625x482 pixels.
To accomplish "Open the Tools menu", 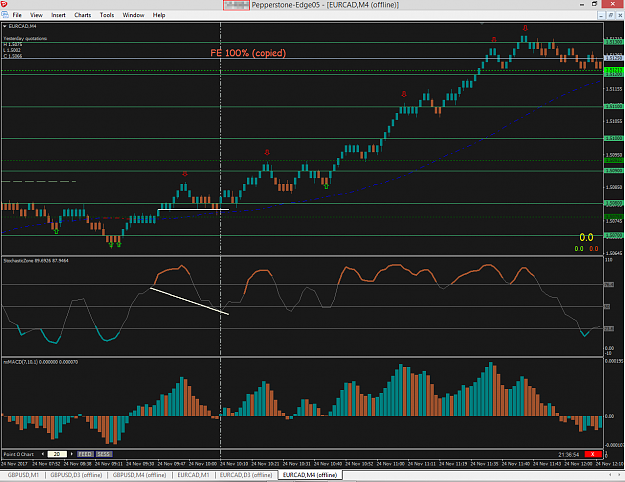I will [x=107, y=15].
